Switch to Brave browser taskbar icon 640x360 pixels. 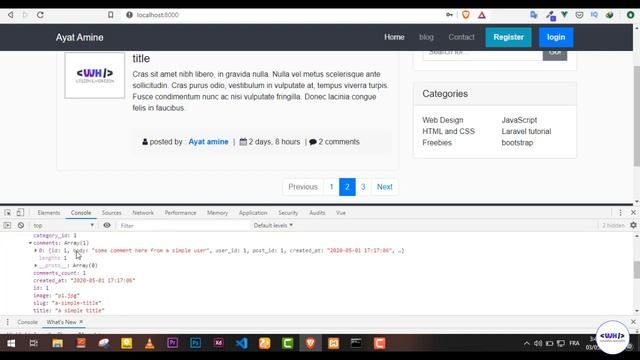(310, 343)
